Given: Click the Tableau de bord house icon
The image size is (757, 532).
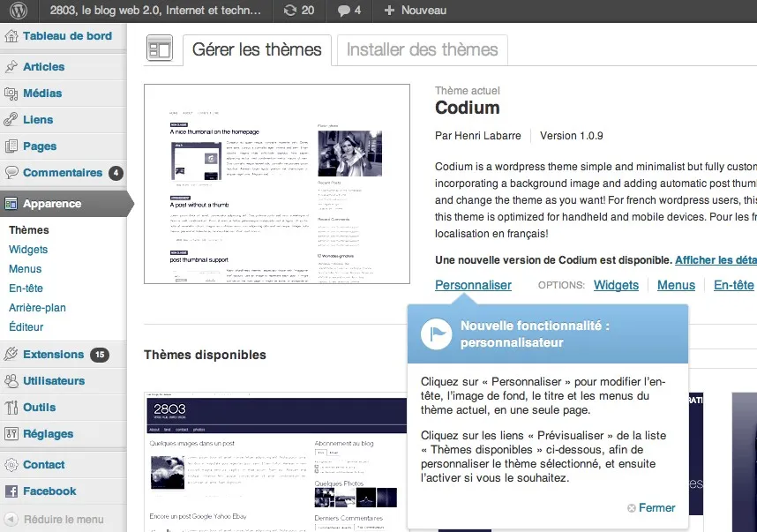Looking at the screenshot, I should [11, 36].
